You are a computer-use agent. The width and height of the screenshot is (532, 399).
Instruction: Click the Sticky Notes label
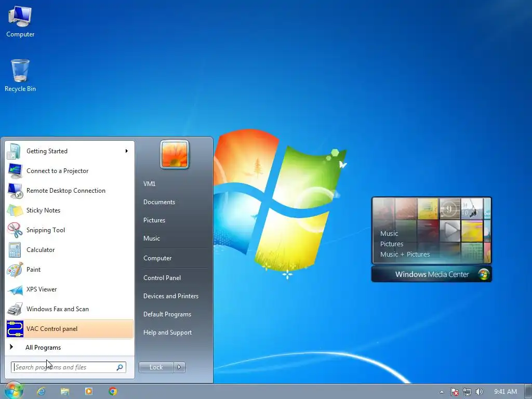coord(43,211)
